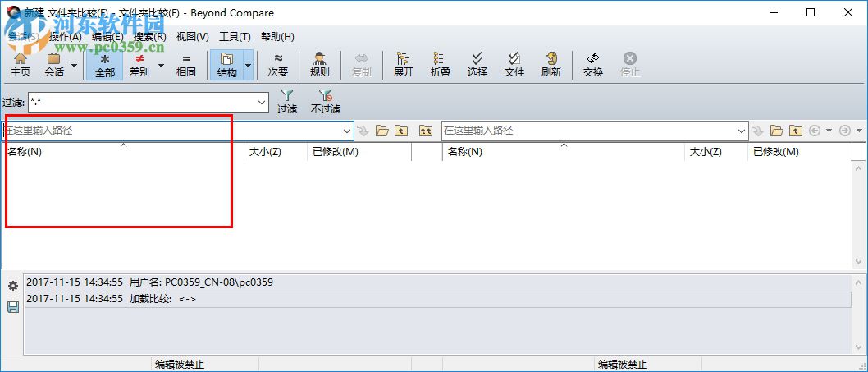868x372 pixels.
Task: Sort right pane by 名称(N) column
Action: (x=564, y=152)
